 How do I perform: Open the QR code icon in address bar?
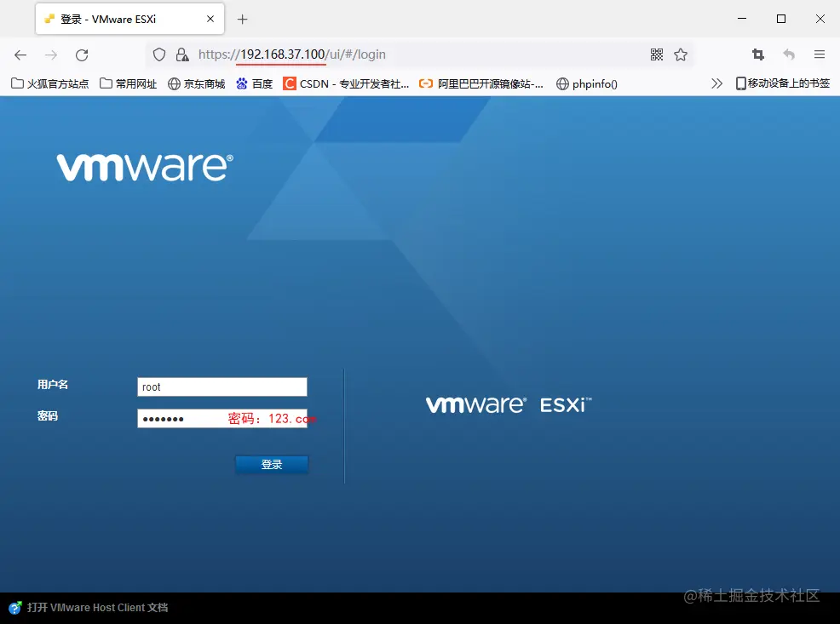657,54
